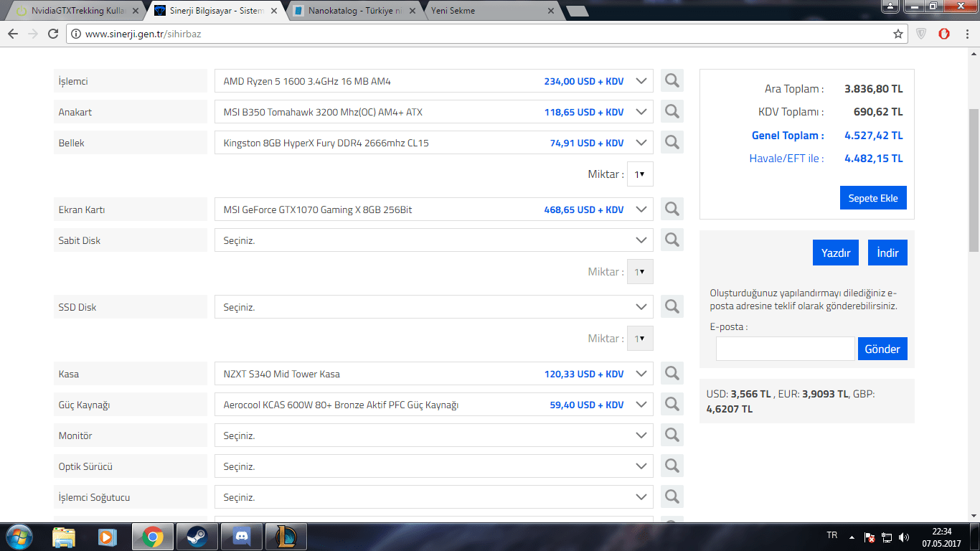Click the magnifier icon beside Anakart
Image resolution: width=980 pixels, height=551 pixels.
point(672,112)
